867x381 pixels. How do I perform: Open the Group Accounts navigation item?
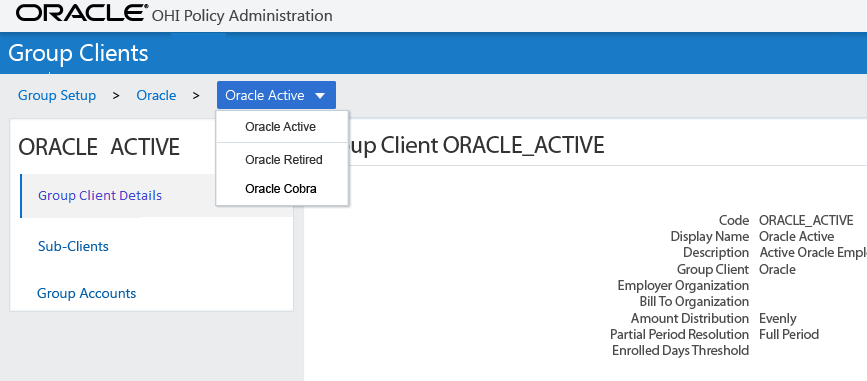pyautogui.click(x=86, y=293)
